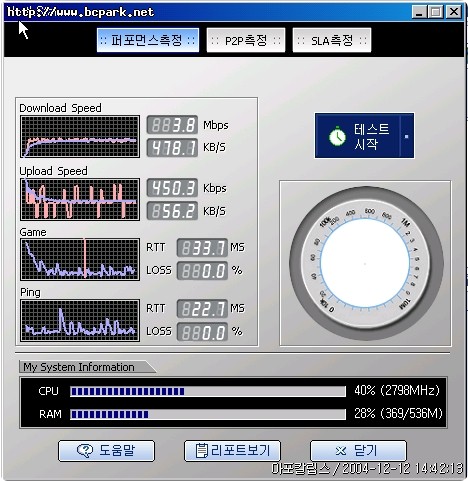468x481 pixels.
Task: Click the stopwatch icon on the test button
Action: [337, 136]
